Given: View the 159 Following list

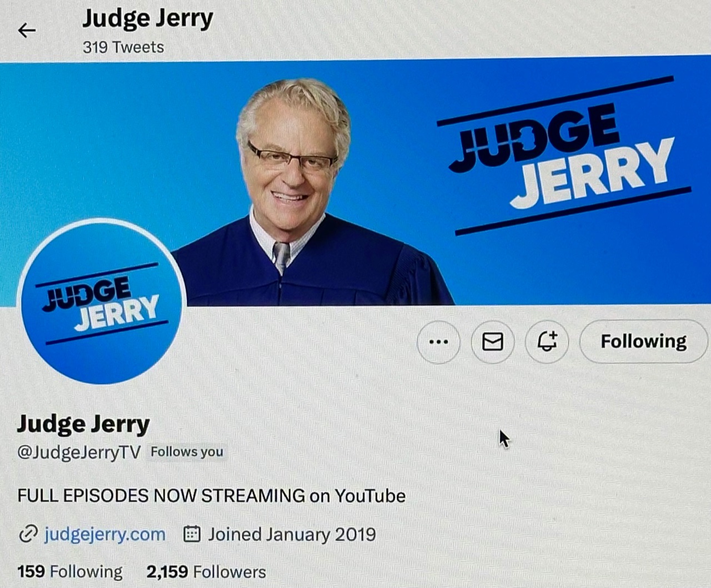Looking at the screenshot, I should pyautogui.click(x=70, y=571).
